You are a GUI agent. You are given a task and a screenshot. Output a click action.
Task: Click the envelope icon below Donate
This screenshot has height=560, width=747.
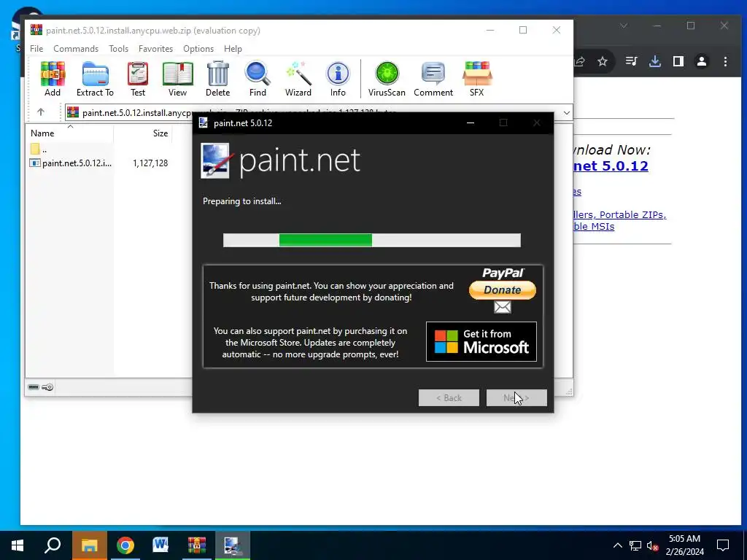pos(503,307)
